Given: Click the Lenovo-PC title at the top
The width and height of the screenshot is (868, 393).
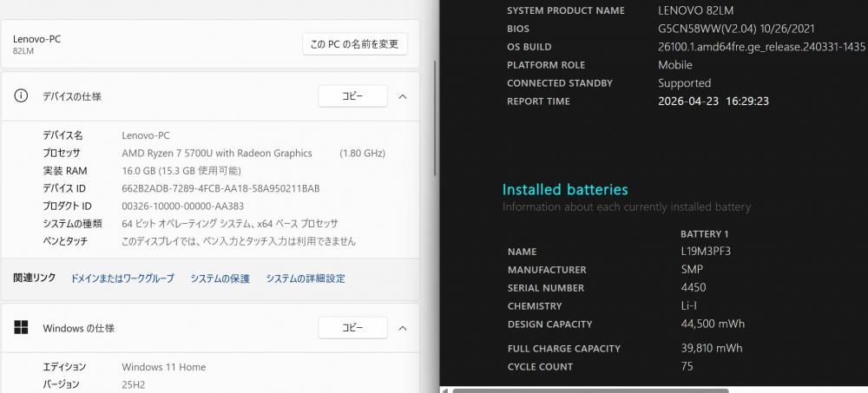Looking at the screenshot, I should (36, 39).
